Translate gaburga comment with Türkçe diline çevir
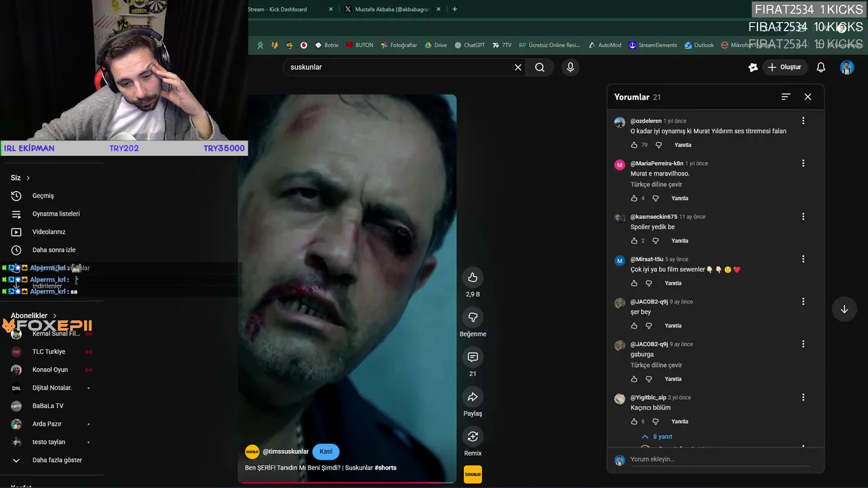868x488 pixels. pyautogui.click(x=656, y=365)
